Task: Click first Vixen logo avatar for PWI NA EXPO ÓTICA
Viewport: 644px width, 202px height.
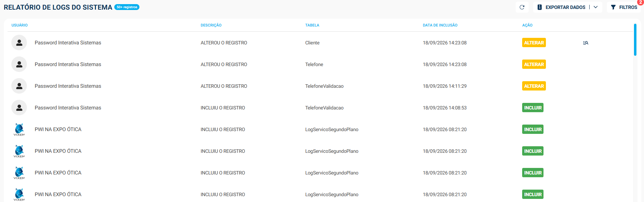Action: 19,129
